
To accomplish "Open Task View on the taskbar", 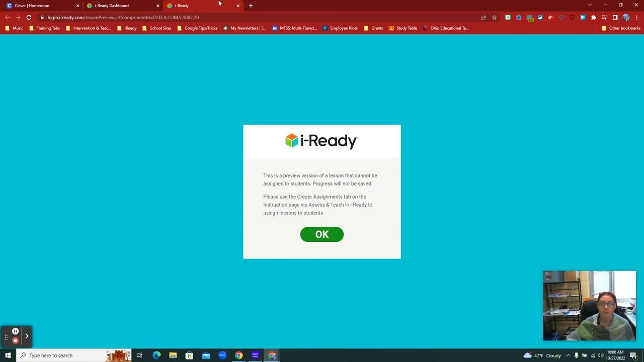I will point(139,355).
